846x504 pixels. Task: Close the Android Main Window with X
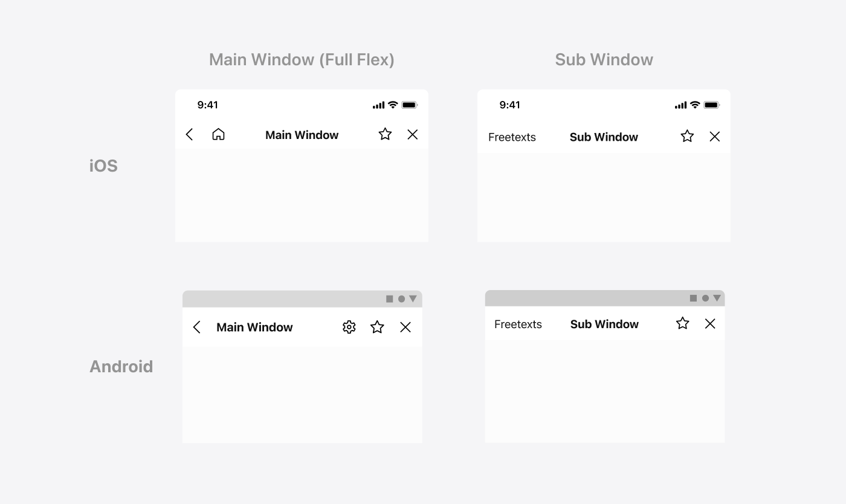405,327
